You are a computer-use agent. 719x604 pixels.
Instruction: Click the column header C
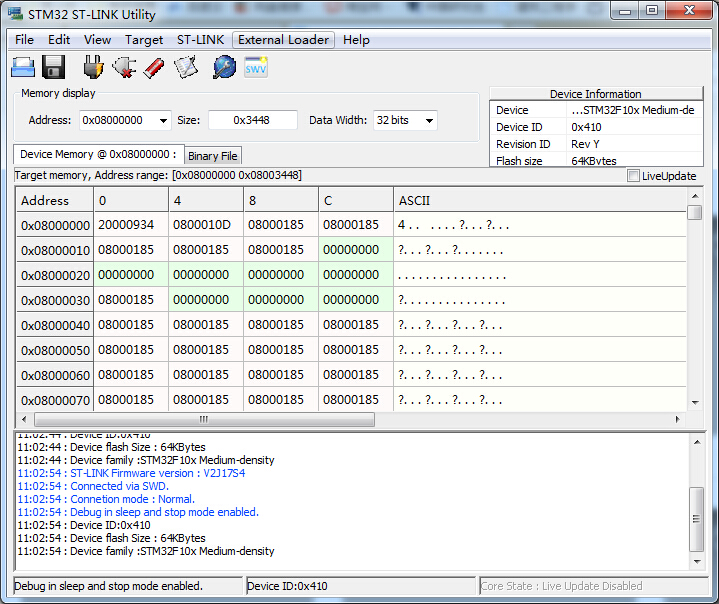356,200
